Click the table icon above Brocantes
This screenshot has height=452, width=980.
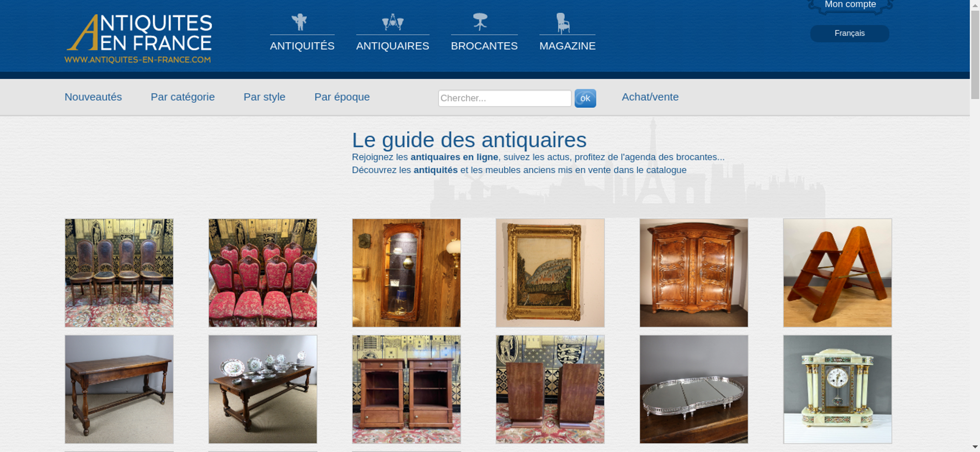480,22
